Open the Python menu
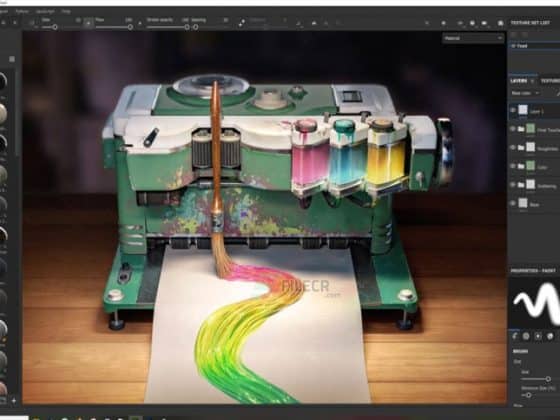 (x=22, y=11)
